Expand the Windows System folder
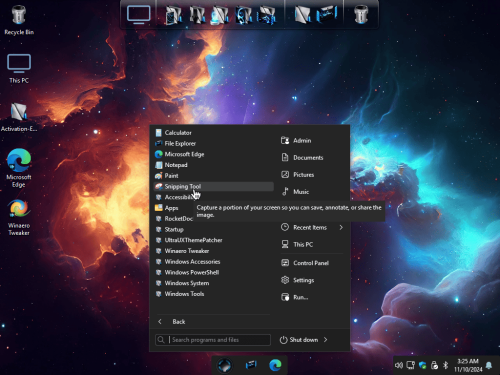The width and height of the screenshot is (500, 375). tap(213, 283)
